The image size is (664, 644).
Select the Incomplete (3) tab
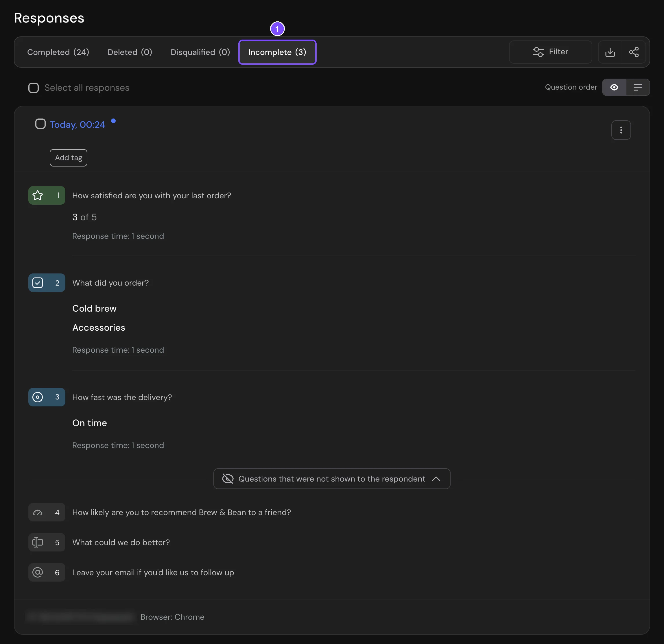coord(277,52)
